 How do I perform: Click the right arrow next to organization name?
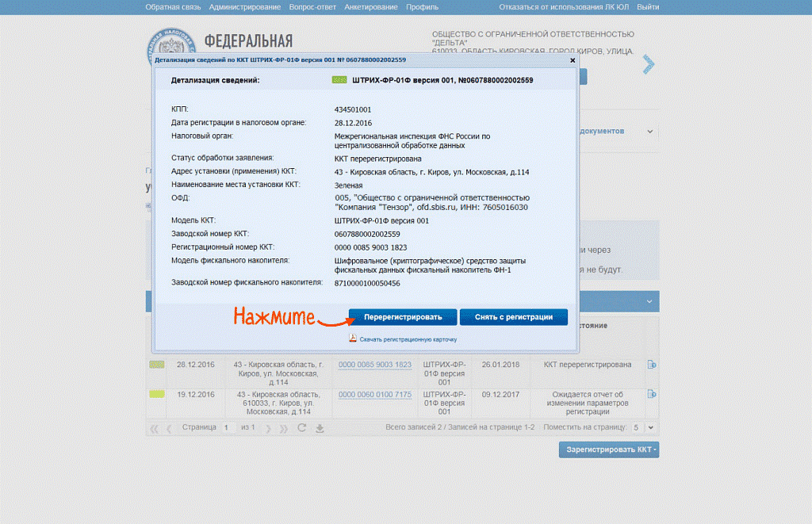point(649,64)
